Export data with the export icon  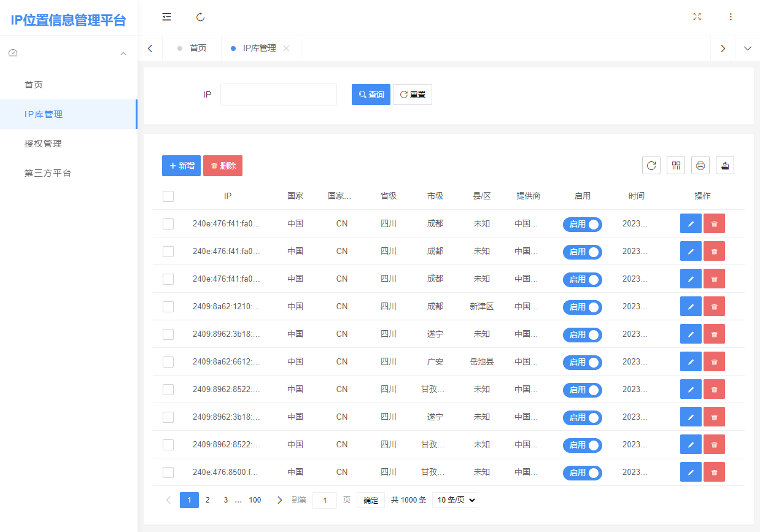tap(724, 165)
